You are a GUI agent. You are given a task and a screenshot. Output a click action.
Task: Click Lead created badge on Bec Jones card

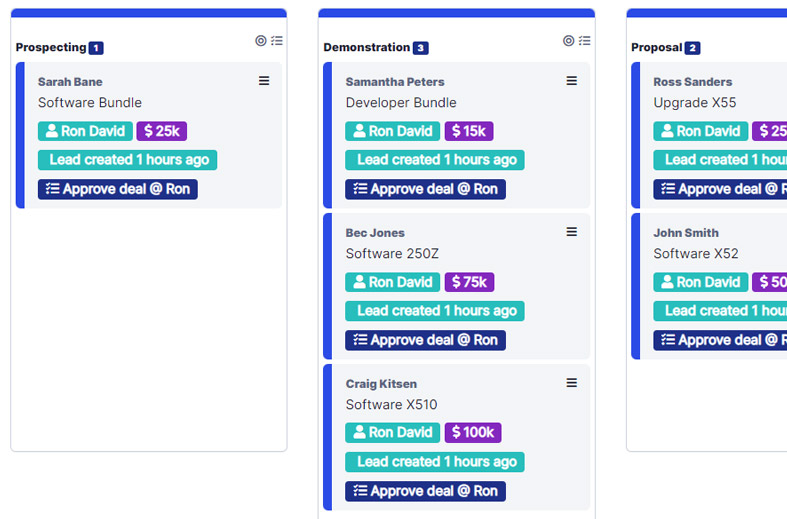[x=435, y=311]
